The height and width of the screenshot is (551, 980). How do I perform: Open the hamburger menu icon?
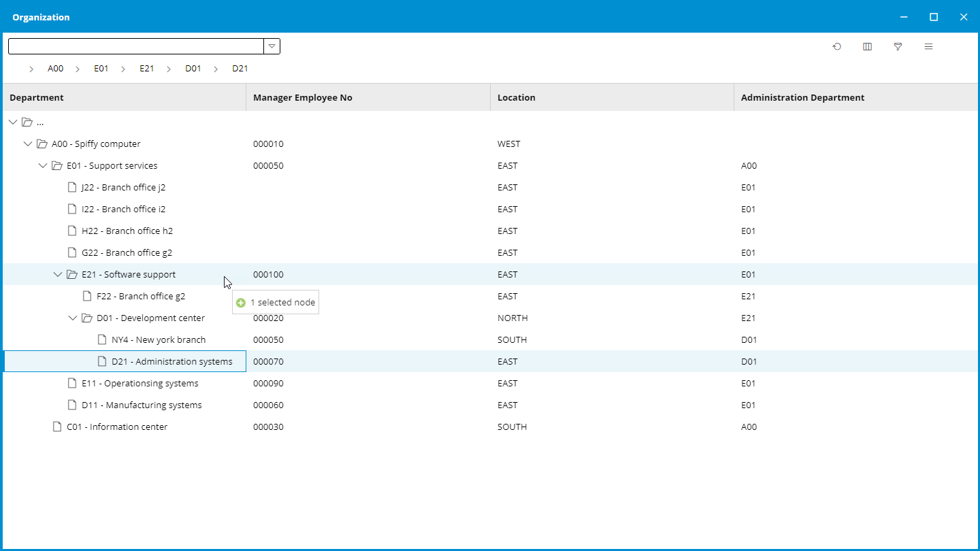tap(928, 46)
